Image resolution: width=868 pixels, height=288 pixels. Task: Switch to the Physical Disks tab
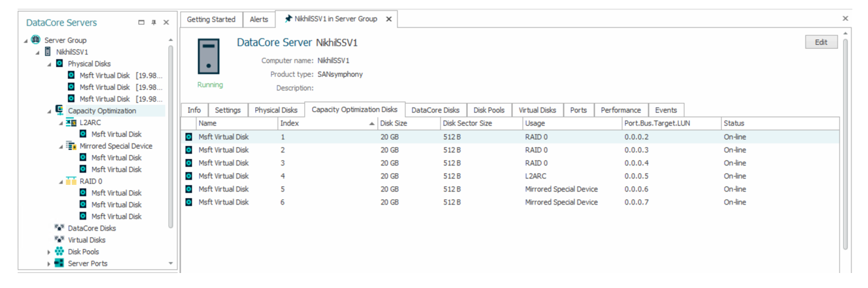[x=276, y=110]
